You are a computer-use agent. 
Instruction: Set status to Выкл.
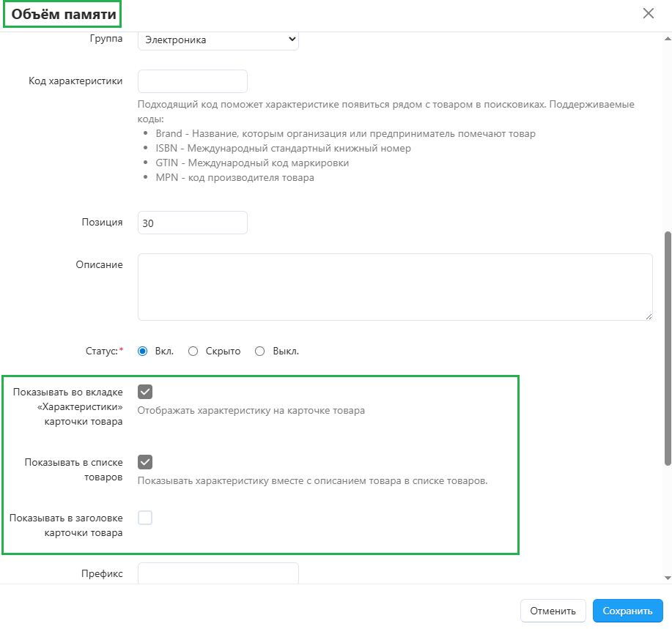(259, 351)
